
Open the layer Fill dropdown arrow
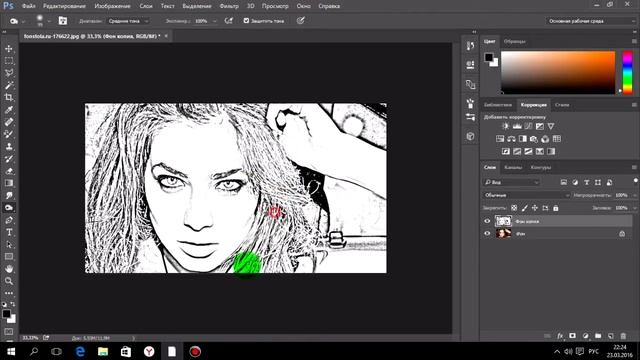click(x=634, y=208)
